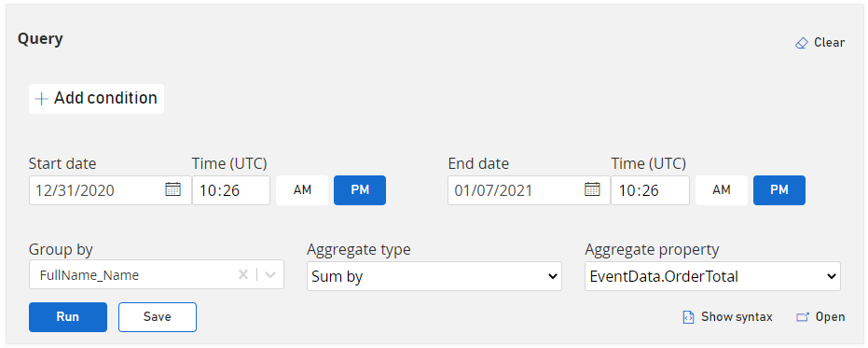868x348 pixels.
Task: Set end time to PM
Action: [779, 190]
